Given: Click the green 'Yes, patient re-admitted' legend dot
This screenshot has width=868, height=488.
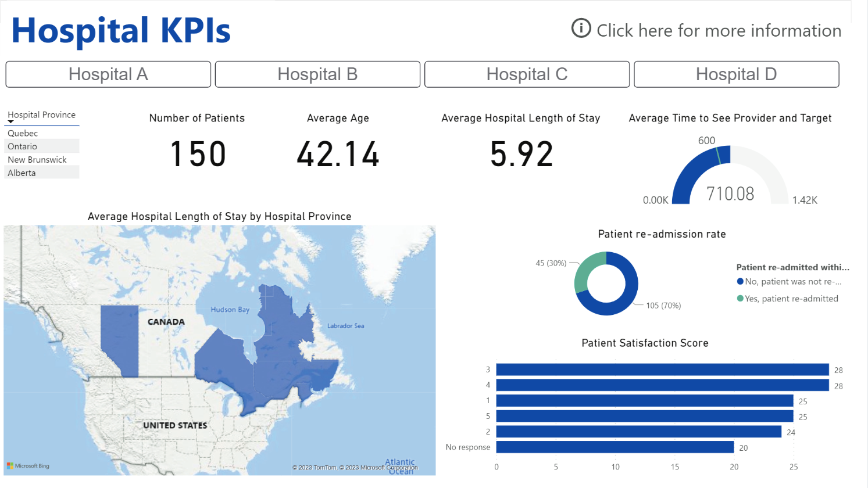Looking at the screenshot, I should pyautogui.click(x=740, y=299).
